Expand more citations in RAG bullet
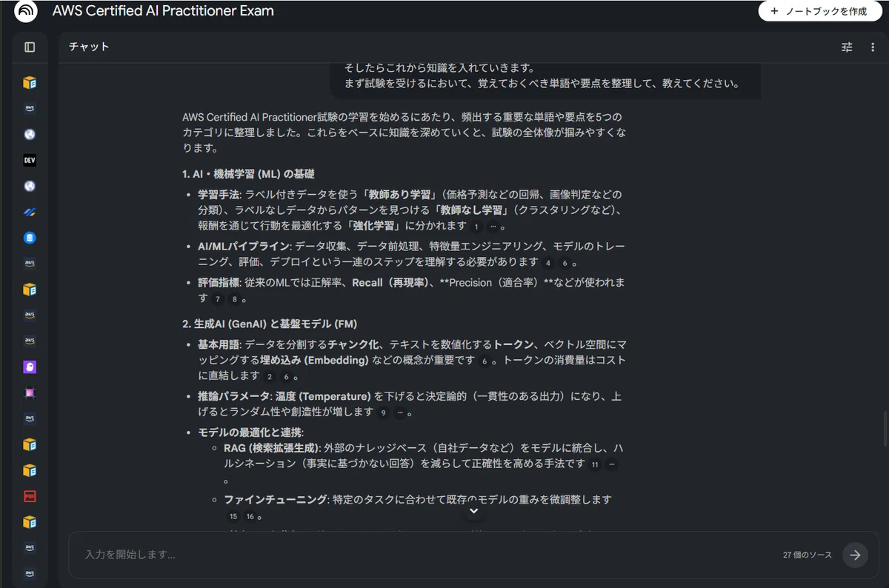889x588 pixels. click(x=611, y=465)
